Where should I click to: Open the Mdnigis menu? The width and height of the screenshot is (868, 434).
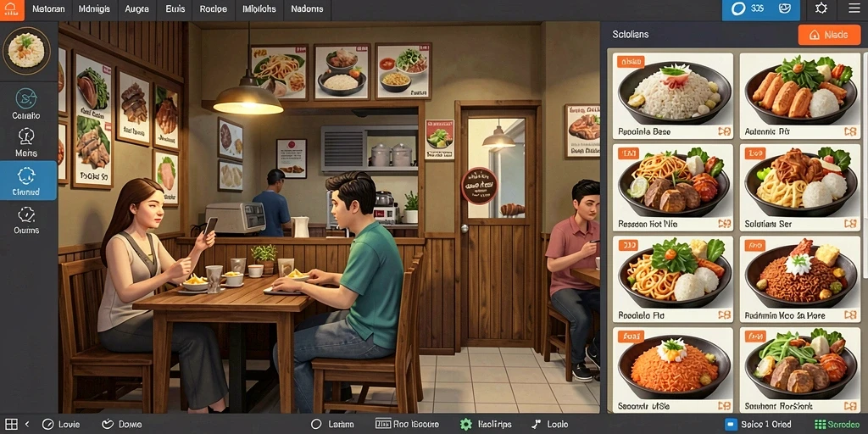coord(94,8)
